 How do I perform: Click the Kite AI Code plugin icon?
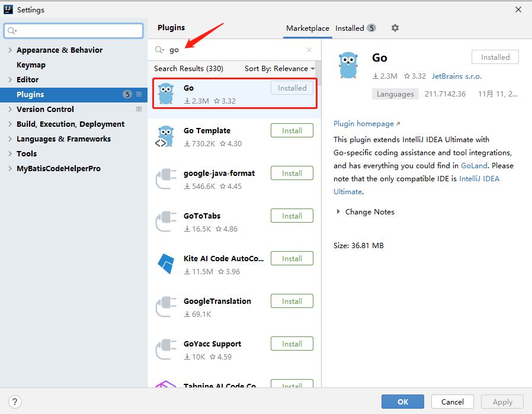coord(166,264)
